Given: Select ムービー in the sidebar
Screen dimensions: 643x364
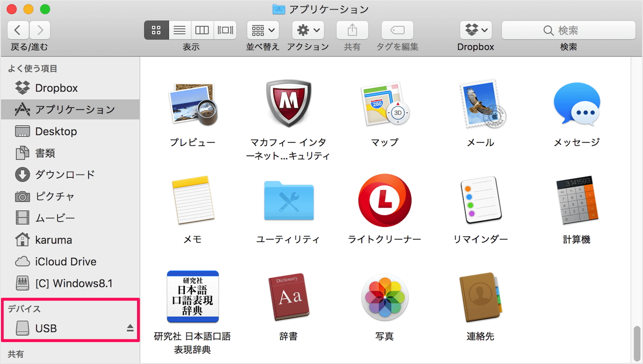Looking at the screenshot, I should pyautogui.click(x=70, y=218).
